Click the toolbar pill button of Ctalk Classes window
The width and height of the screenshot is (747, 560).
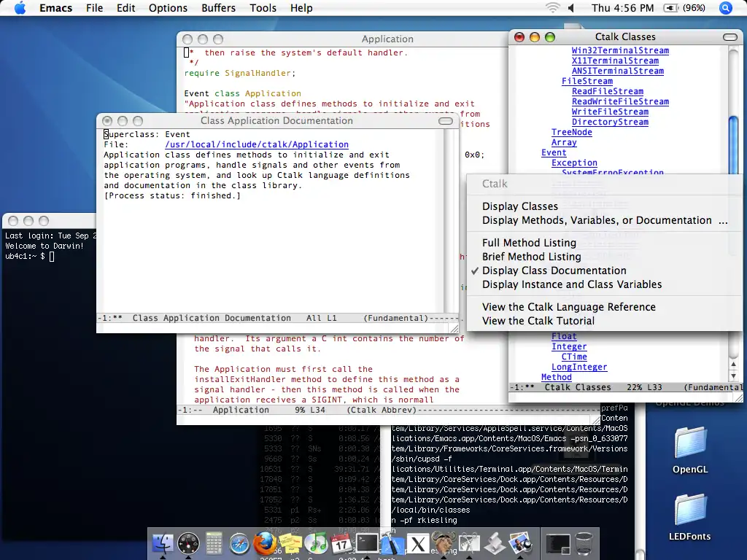pyautogui.click(x=729, y=37)
